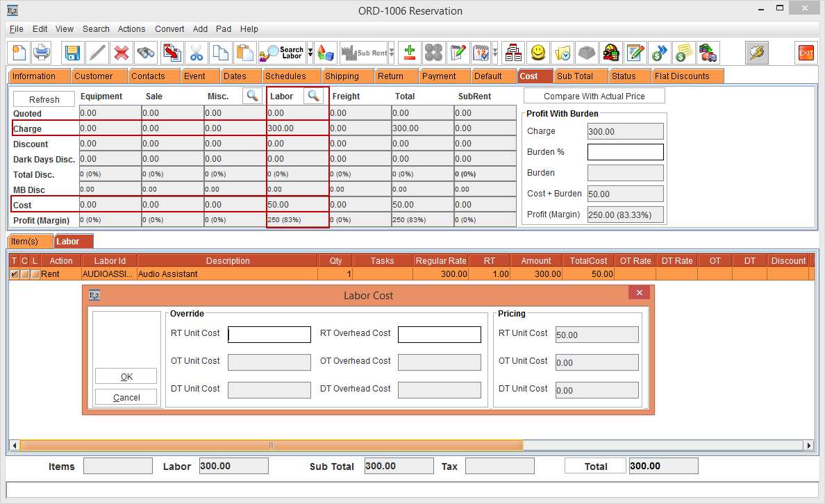The image size is (825, 504).
Task: Click magnifier icon next to Labor column
Action: pos(313,96)
